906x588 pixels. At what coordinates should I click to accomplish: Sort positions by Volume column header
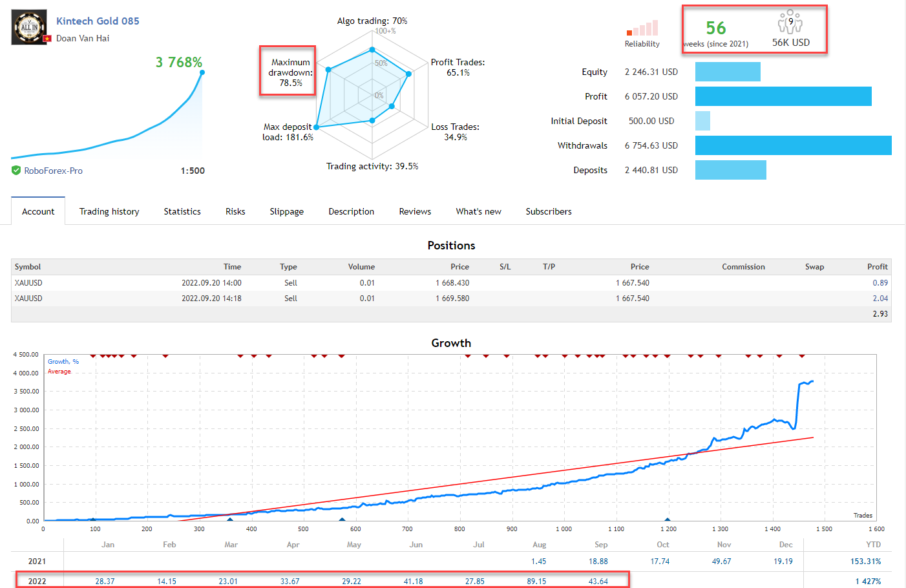tap(361, 267)
